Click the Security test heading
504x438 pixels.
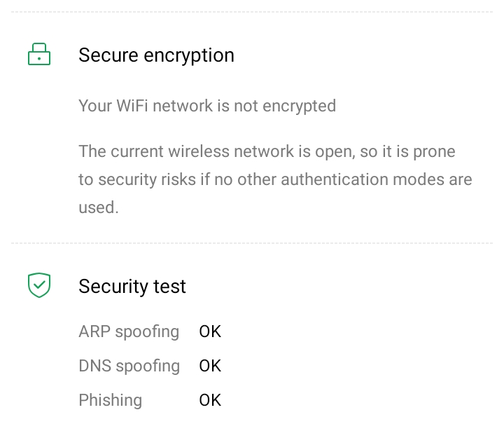point(132,286)
